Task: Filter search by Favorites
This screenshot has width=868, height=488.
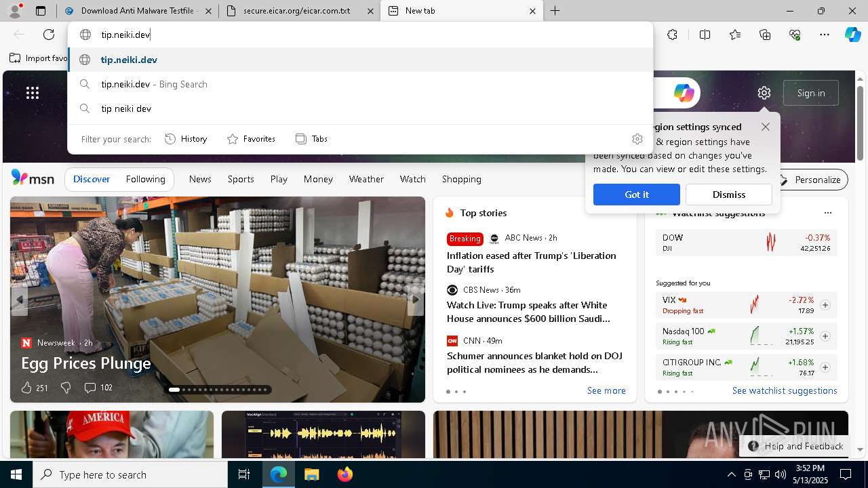Action: [x=251, y=139]
